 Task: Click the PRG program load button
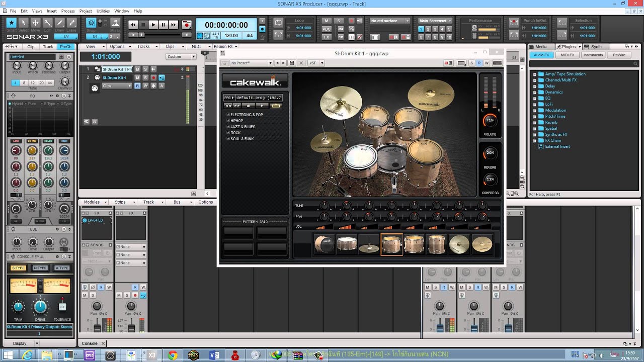pos(229,98)
